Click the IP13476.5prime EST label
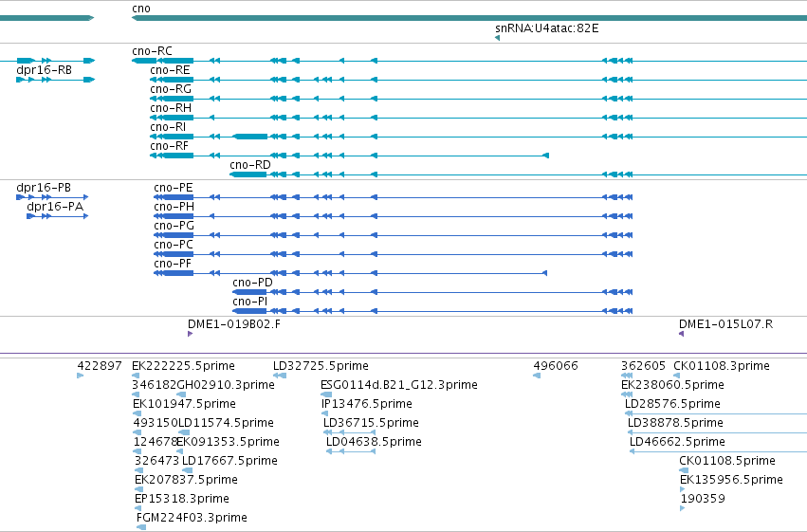The height and width of the screenshot is (532, 807). pyautogui.click(x=366, y=404)
